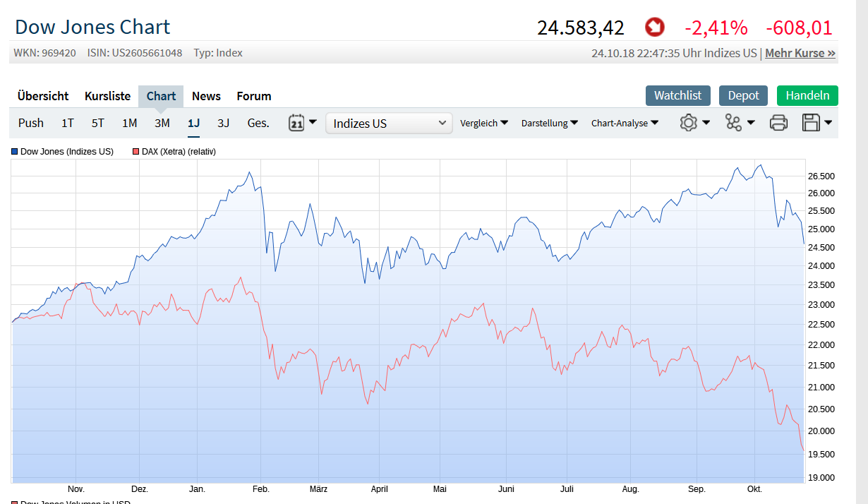868x504 pixels.
Task: Open the Darstellung display menu
Action: 550,123
